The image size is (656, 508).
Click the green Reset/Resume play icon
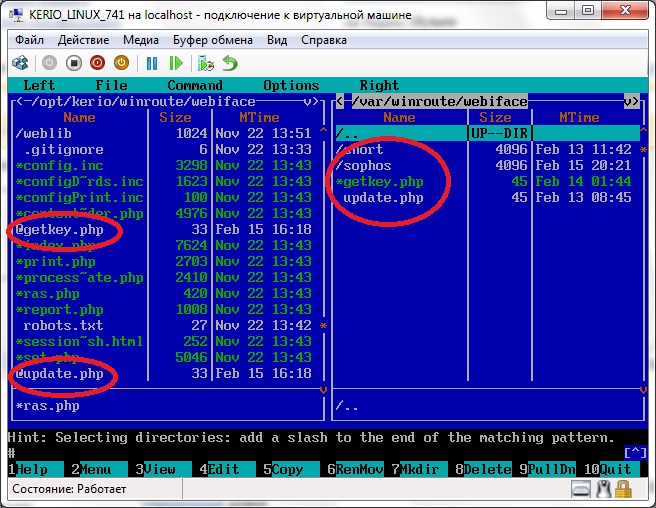pyautogui.click(x=175, y=63)
